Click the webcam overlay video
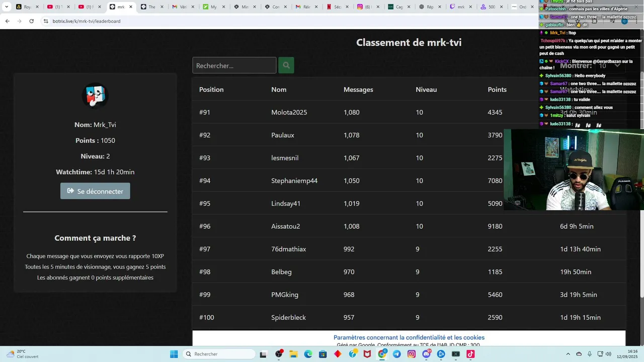 point(574,169)
